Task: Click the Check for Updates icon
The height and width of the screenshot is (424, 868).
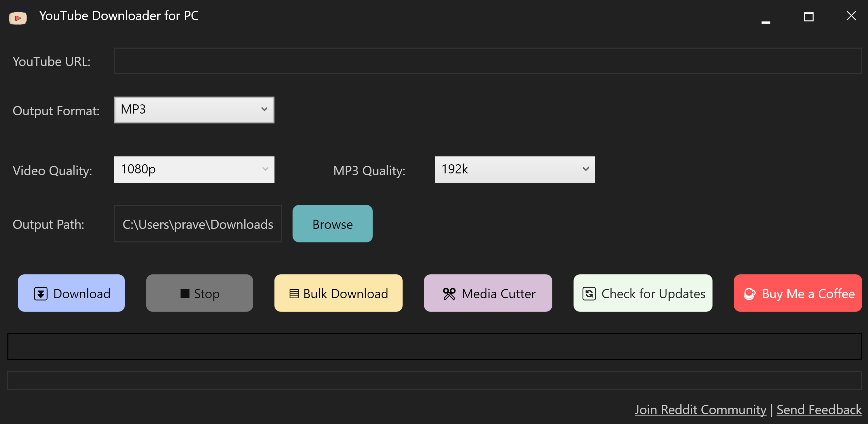Action: (588, 293)
